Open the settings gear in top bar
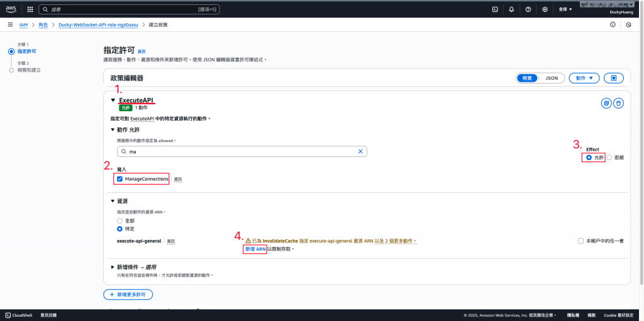This screenshot has width=644, height=321. tap(545, 9)
